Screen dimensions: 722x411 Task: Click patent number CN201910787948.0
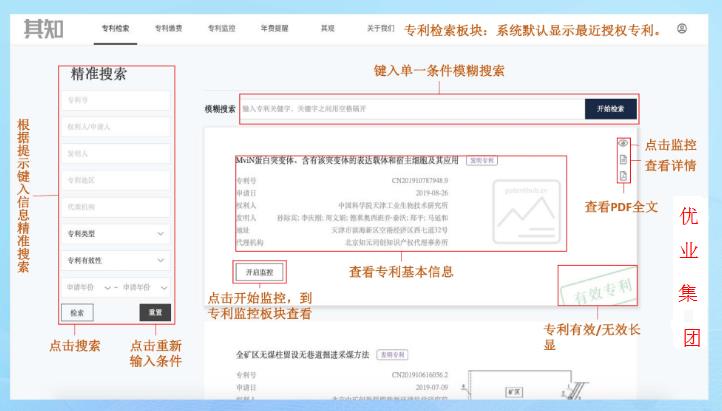[419, 180]
